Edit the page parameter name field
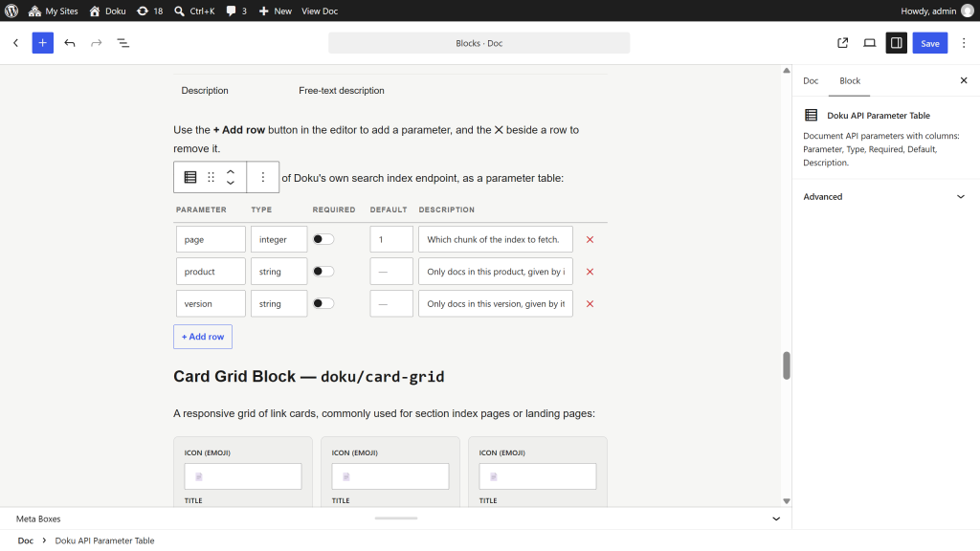Image resolution: width=980 pixels, height=551 pixels. click(x=211, y=239)
